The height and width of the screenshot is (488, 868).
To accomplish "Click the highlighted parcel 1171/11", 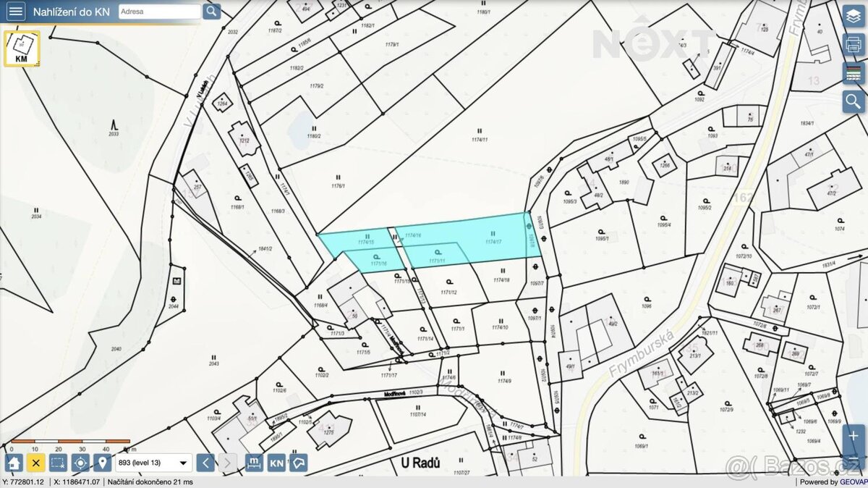I will pyautogui.click(x=436, y=260).
